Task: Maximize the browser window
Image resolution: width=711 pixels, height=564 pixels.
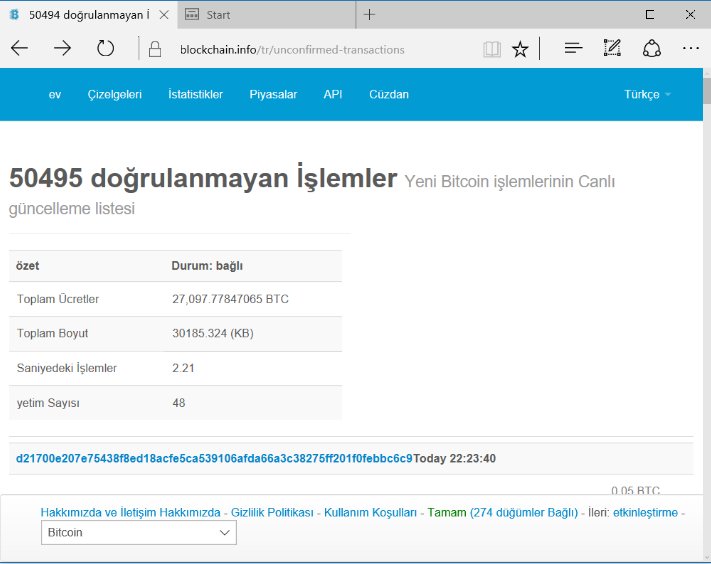Action: [x=650, y=15]
